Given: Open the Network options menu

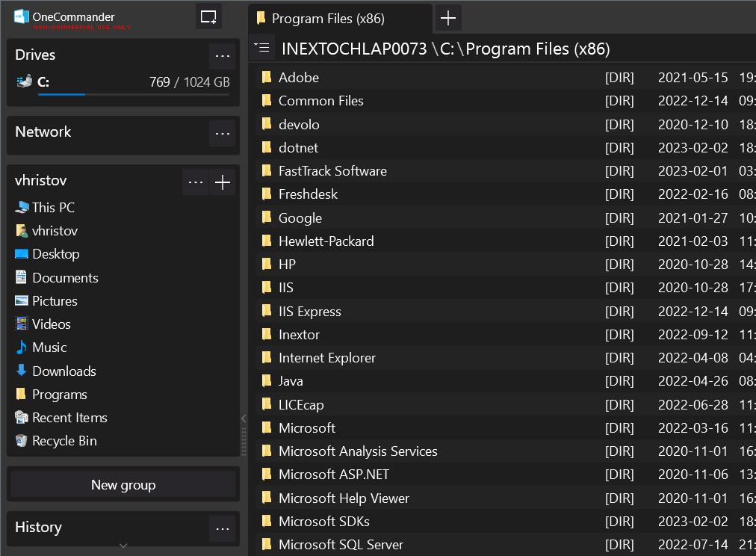Looking at the screenshot, I should [x=222, y=134].
